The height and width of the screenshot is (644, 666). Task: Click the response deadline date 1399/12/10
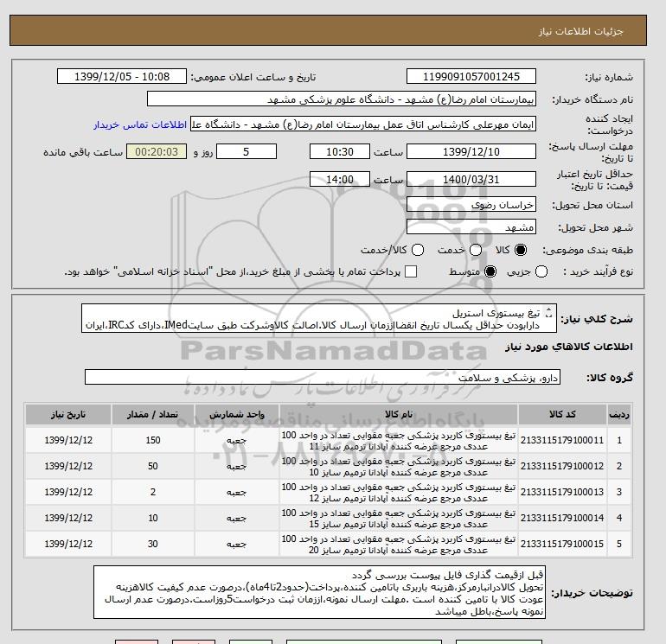tap(471, 151)
